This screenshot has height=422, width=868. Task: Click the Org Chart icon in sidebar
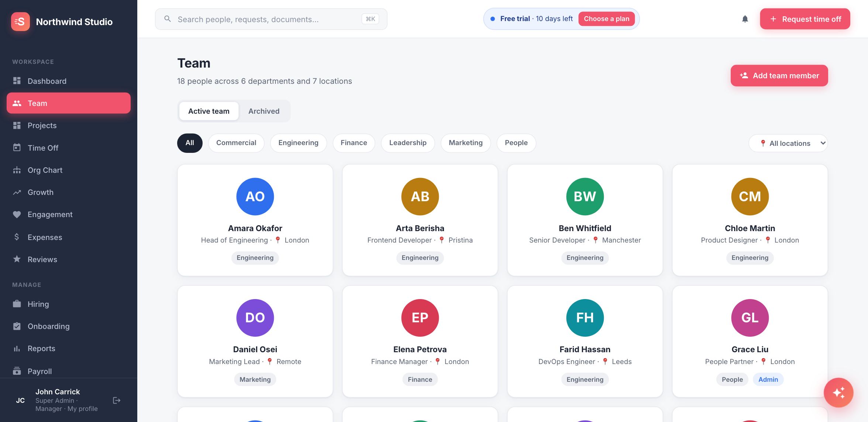click(x=17, y=170)
